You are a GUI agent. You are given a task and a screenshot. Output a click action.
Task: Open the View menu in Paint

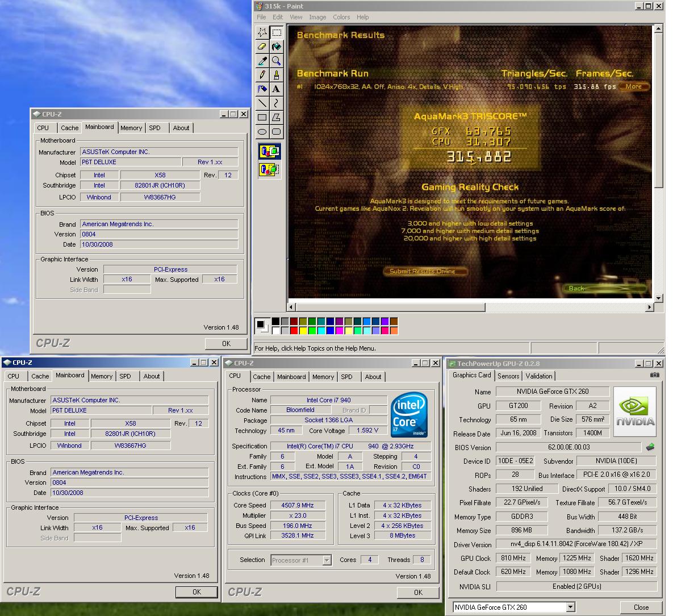pos(296,17)
